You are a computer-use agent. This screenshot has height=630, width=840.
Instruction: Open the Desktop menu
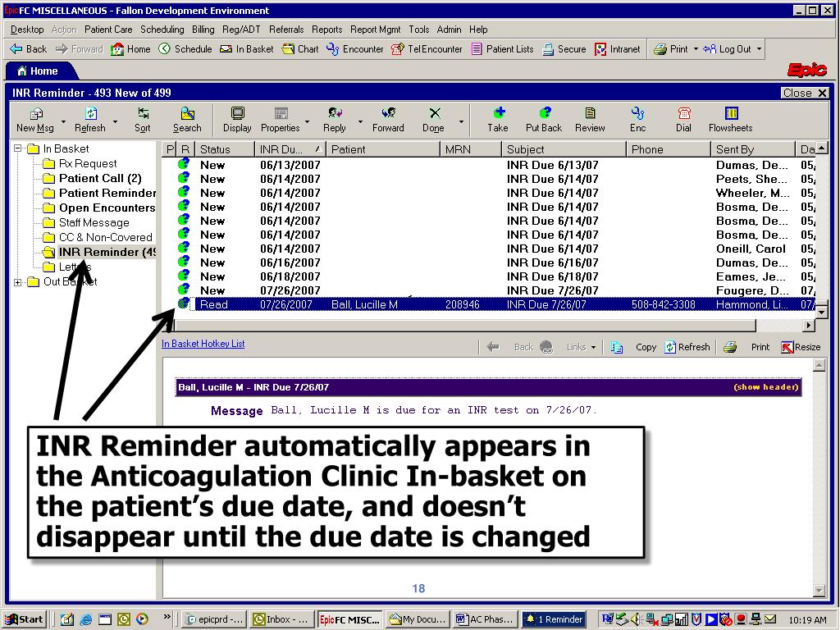27,30
